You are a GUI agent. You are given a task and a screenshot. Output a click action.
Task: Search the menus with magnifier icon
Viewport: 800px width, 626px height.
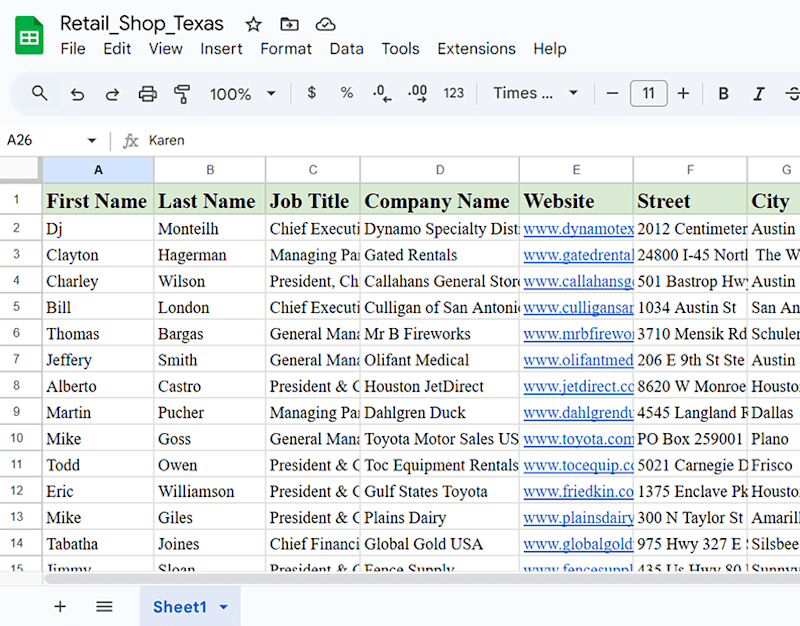(x=39, y=93)
